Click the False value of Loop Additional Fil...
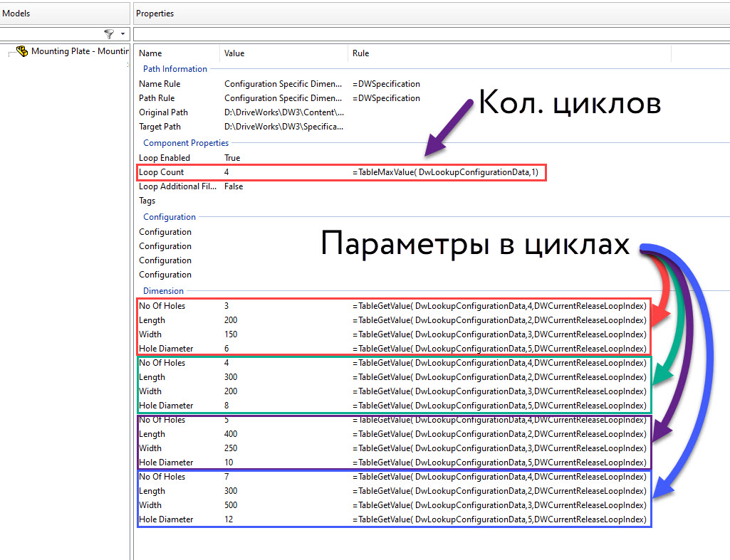Image resolution: width=730 pixels, height=560 pixels. 234,186
